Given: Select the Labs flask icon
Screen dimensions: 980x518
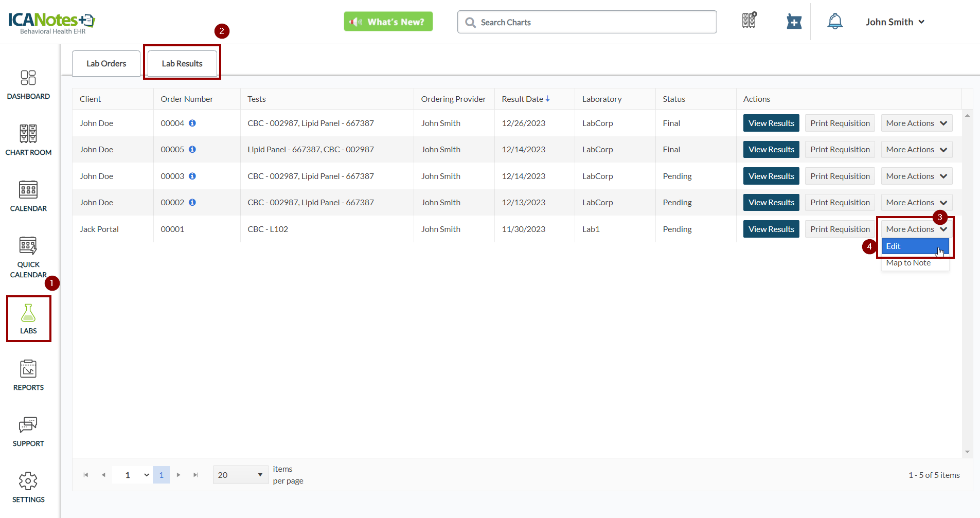Looking at the screenshot, I should [28, 313].
